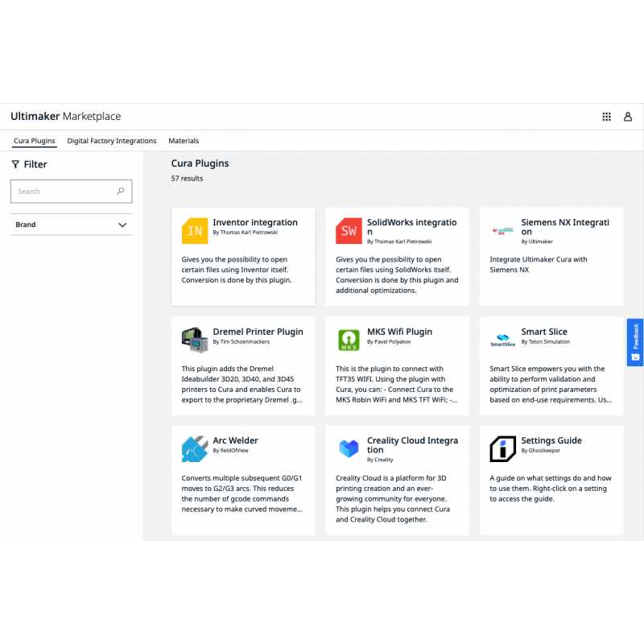Open the apps grid menu icon
The height and width of the screenshot is (644, 644).
607,117
